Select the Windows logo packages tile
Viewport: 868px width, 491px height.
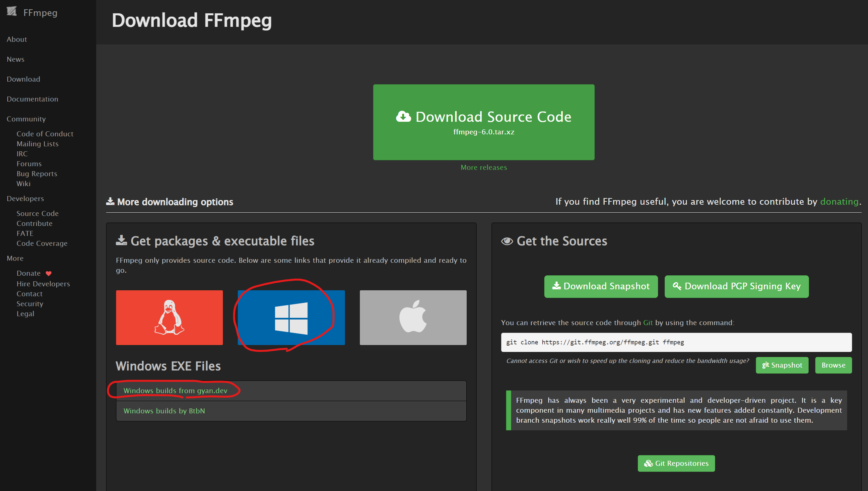291,317
